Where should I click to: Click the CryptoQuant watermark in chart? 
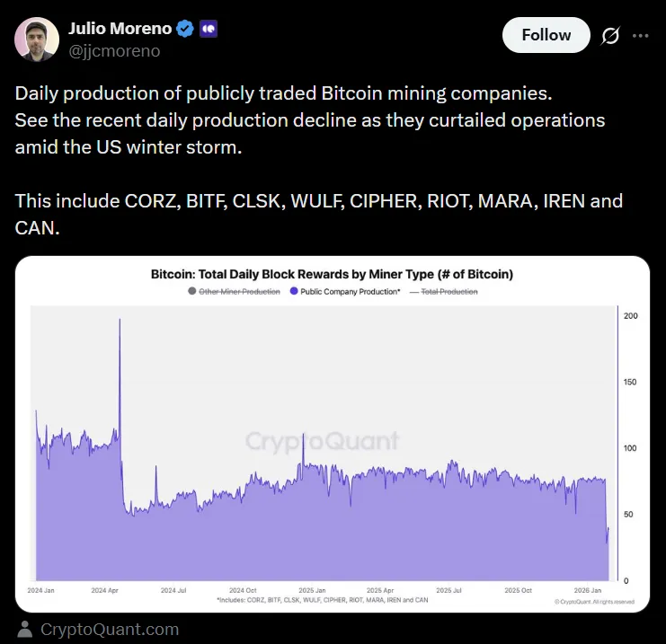(x=322, y=441)
